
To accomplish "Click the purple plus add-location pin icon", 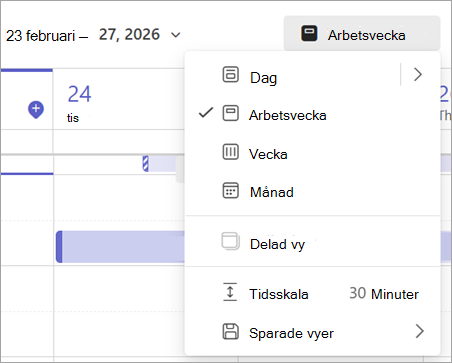I will pos(36,109).
